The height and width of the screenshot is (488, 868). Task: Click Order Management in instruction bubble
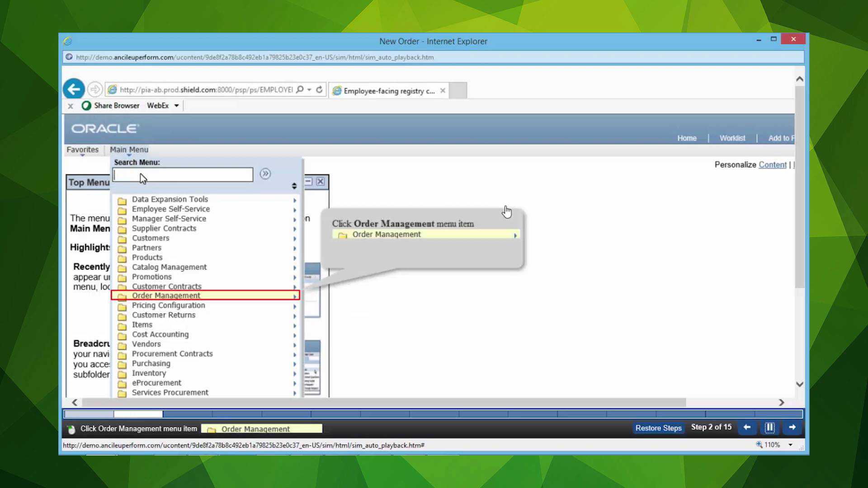tap(426, 235)
